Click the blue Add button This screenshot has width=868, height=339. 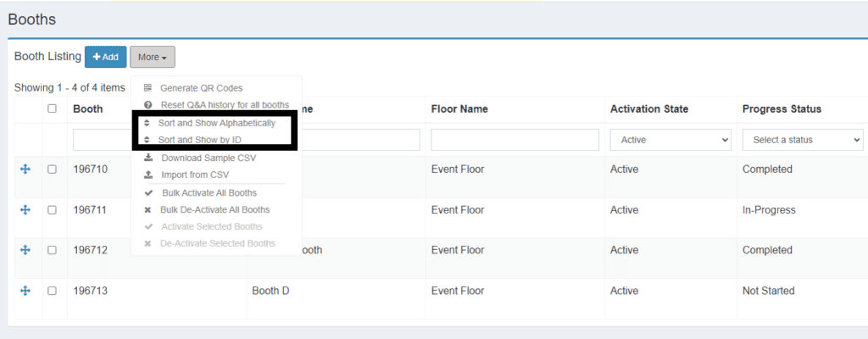click(106, 57)
